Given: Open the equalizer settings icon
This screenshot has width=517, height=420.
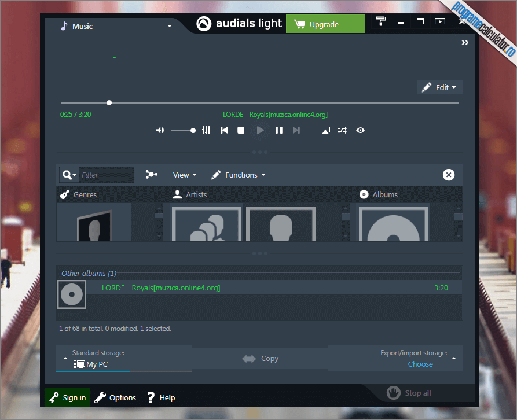Looking at the screenshot, I should click(206, 130).
